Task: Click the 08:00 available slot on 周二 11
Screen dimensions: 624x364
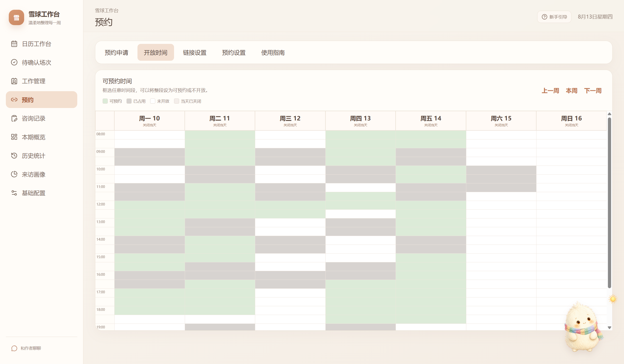Action: tap(220, 135)
